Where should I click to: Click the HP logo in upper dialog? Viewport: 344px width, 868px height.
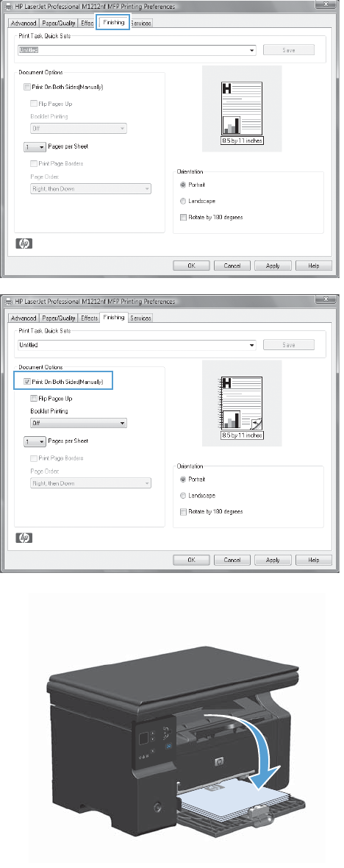[x=25, y=243]
